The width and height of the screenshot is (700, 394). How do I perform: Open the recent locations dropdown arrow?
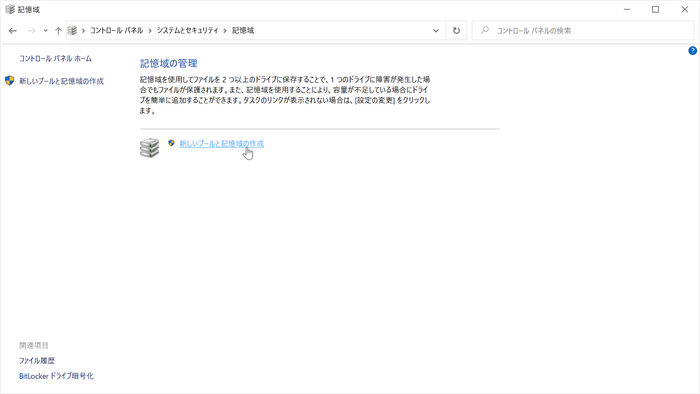(46, 31)
